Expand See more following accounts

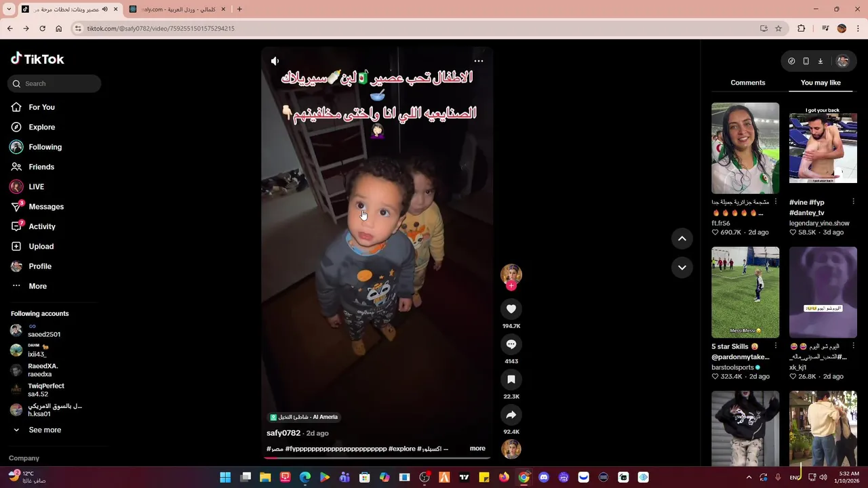pos(45,430)
